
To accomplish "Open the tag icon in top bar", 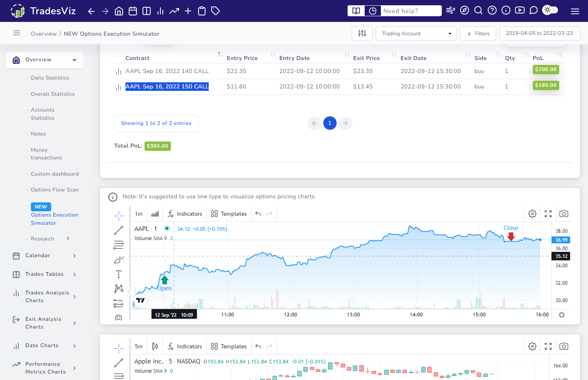I will click(216, 11).
